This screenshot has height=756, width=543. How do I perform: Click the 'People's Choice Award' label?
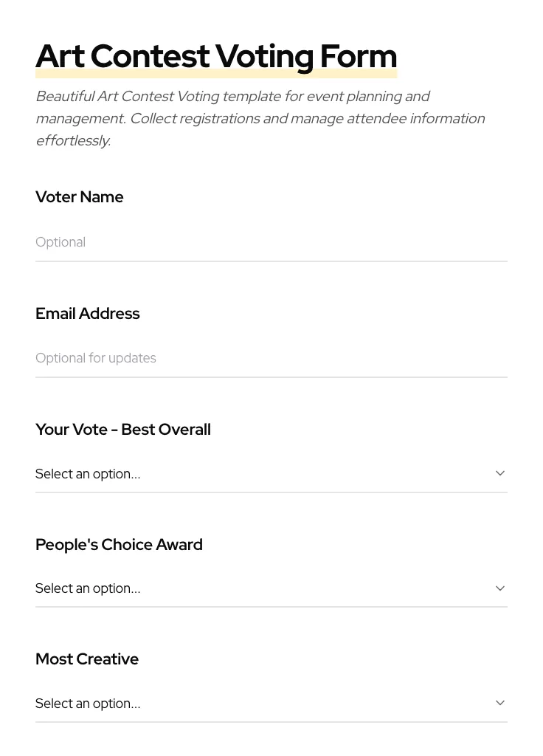(119, 545)
